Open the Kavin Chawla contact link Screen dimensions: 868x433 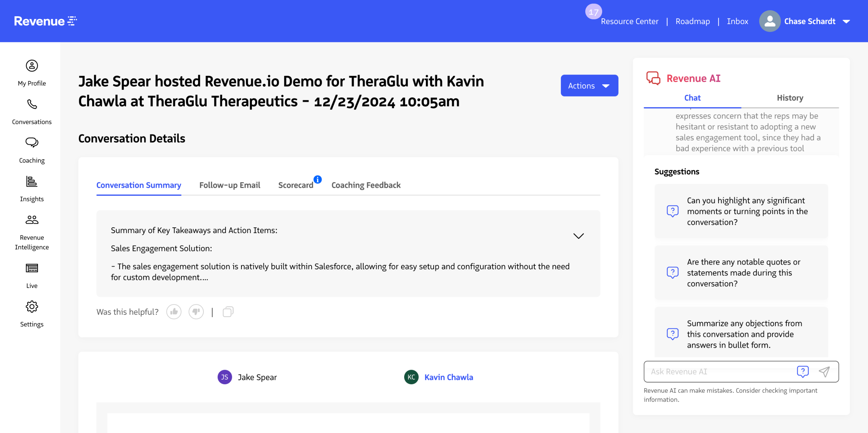pos(449,377)
